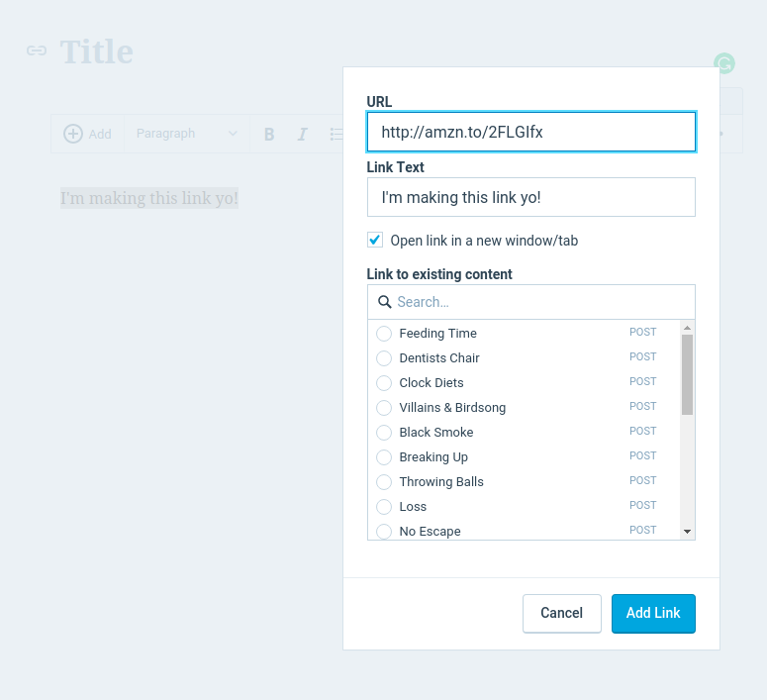Screen dimensions: 767x700
Task: Focus the URL input field
Action: [530, 132]
